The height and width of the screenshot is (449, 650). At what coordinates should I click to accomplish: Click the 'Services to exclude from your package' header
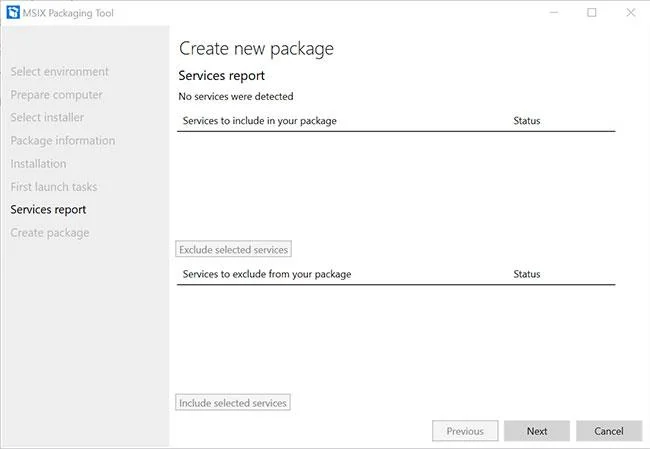(267, 274)
